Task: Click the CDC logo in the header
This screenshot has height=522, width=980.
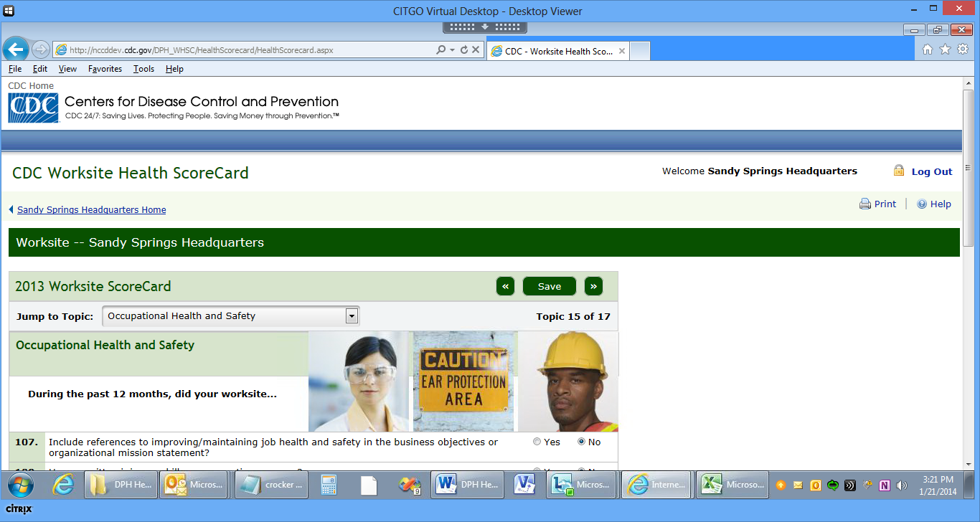Action: click(33, 108)
